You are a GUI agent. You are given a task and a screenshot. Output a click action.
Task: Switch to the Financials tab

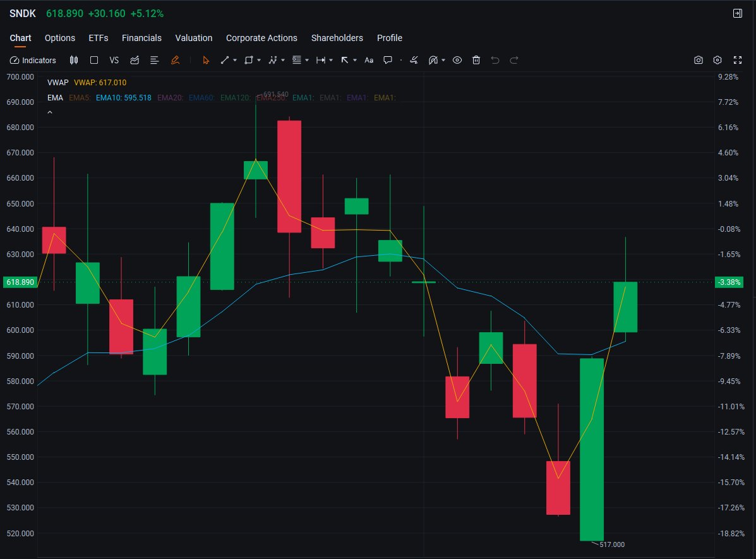[x=141, y=38]
